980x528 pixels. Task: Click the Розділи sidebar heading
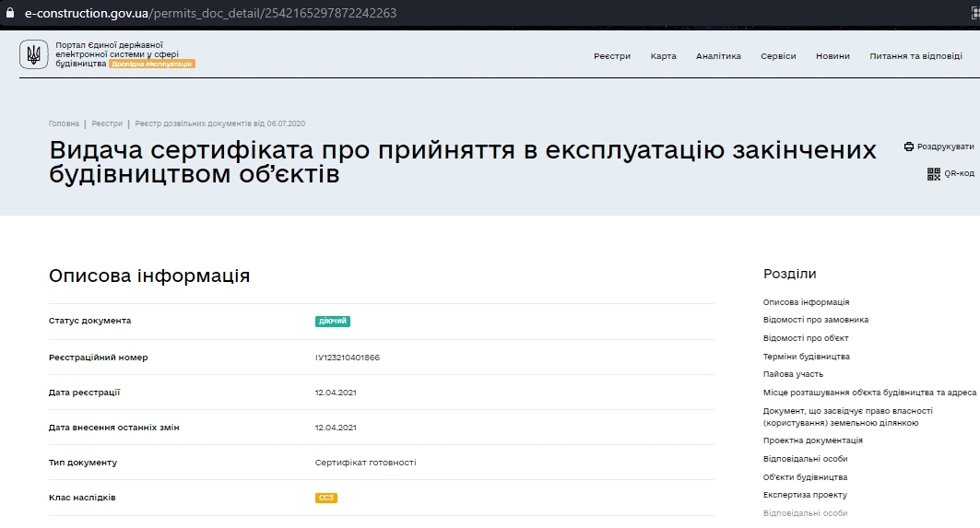(789, 274)
